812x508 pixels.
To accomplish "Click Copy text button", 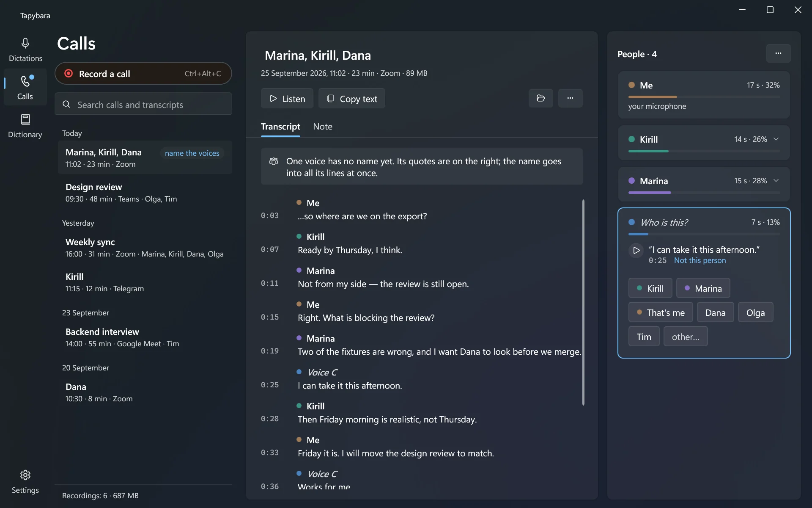I will click(x=352, y=99).
